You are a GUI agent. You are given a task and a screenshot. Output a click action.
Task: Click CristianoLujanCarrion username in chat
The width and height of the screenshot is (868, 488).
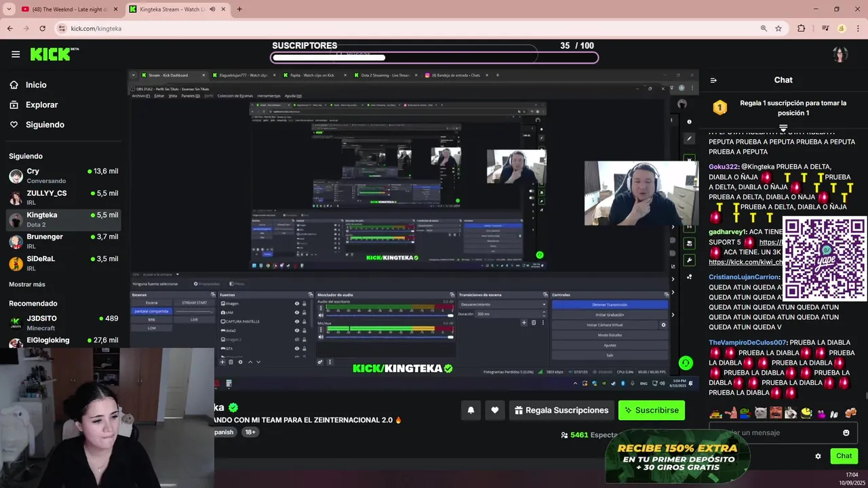coord(744,277)
